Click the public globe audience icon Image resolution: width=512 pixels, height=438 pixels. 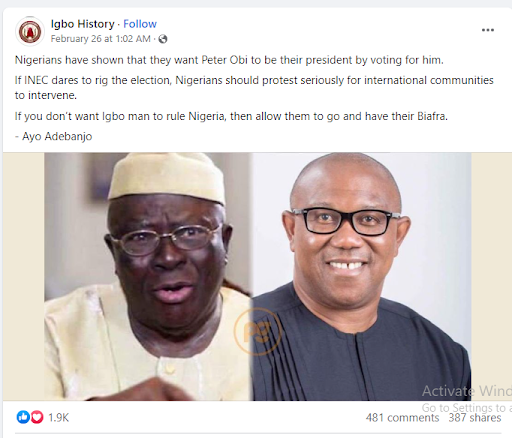tap(163, 39)
